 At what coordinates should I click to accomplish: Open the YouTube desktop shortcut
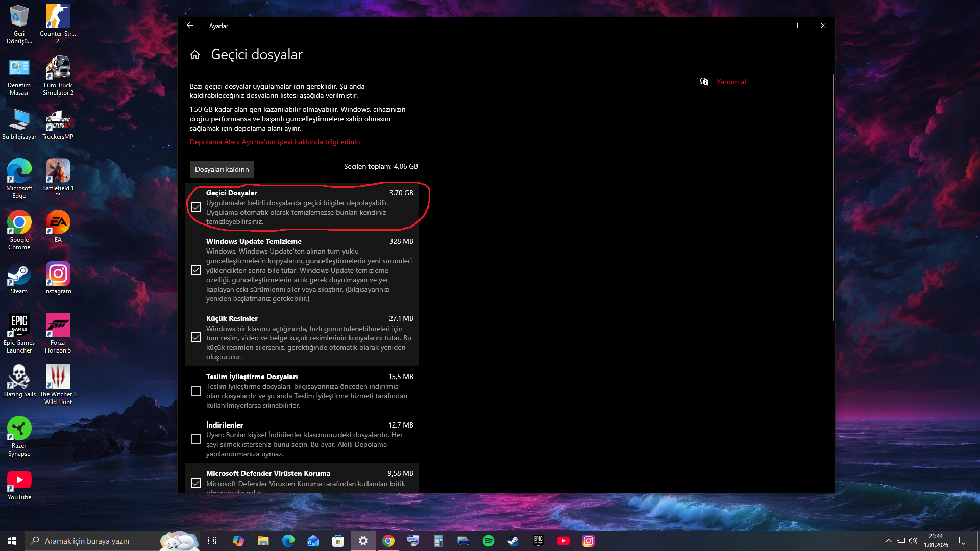pos(19,485)
